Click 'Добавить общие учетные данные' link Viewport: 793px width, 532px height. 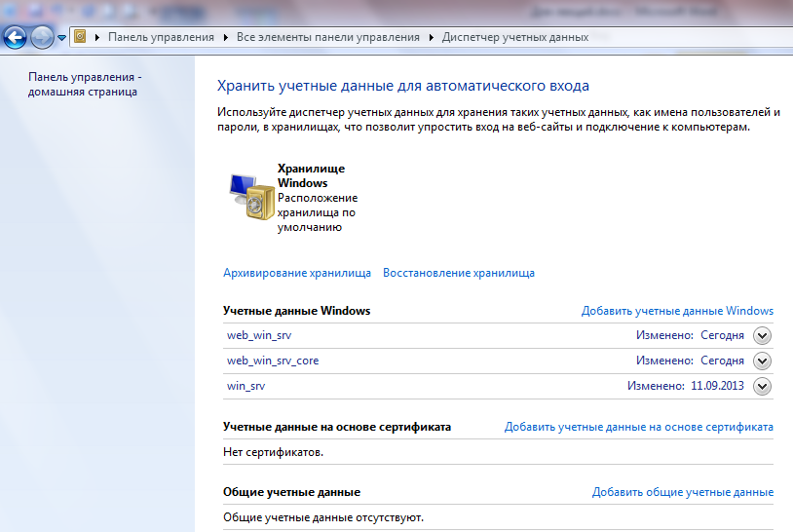click(683, 492)
